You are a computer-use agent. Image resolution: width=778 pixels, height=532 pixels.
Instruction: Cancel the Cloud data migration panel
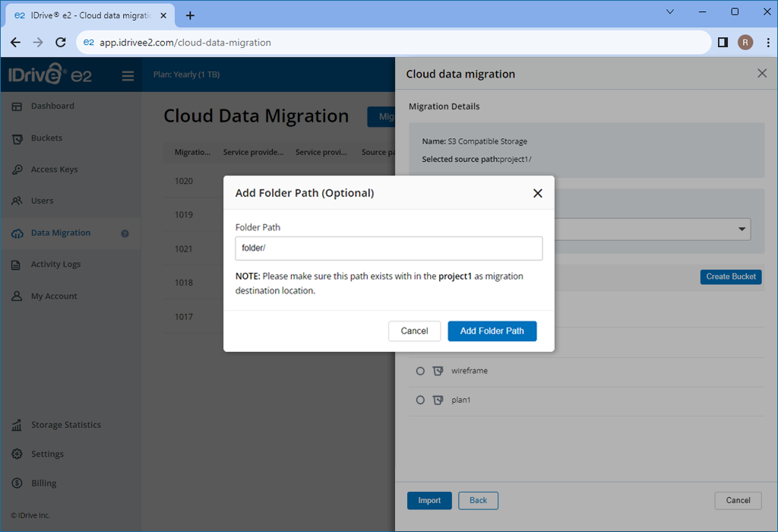[x=738, y=500]
